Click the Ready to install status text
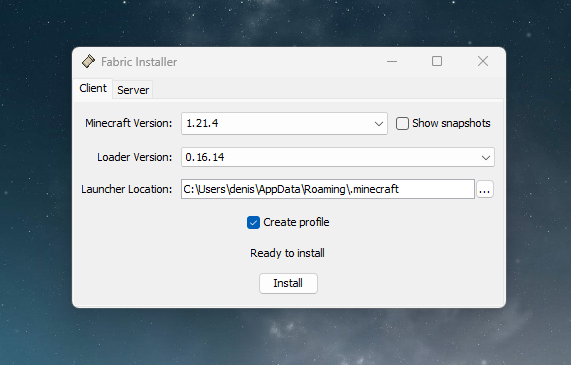 tap(287, 253)
